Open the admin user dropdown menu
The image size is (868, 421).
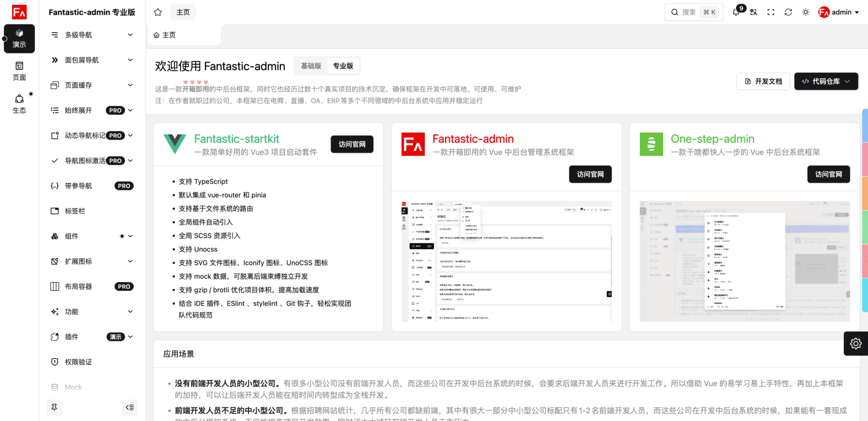[839, 12]
